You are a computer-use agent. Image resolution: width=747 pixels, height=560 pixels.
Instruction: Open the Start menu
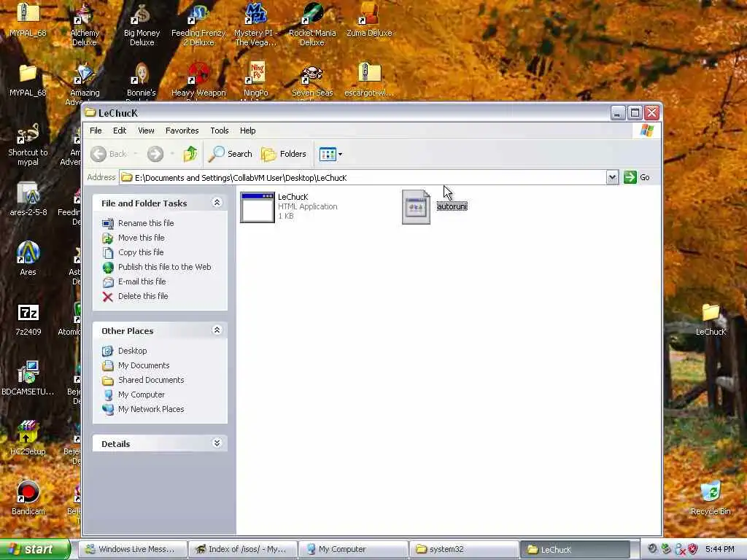[x=35, y=549]
